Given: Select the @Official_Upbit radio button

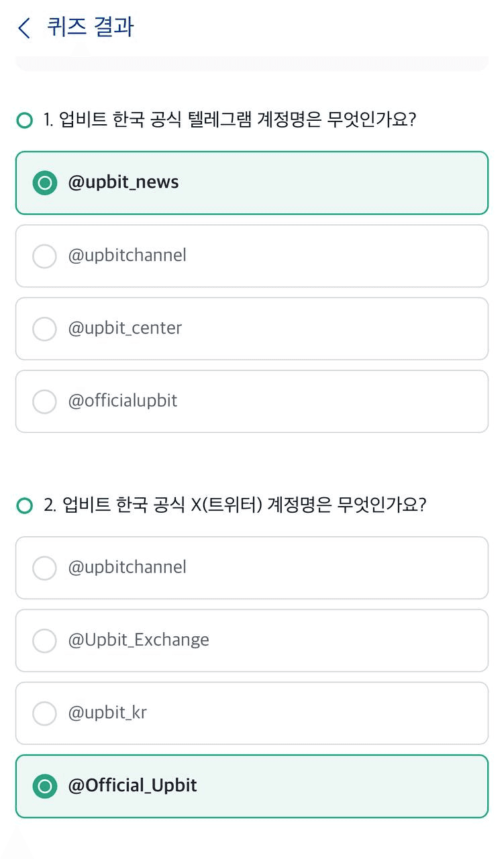Looking at the screenshot, I should (x=44, y=786).
